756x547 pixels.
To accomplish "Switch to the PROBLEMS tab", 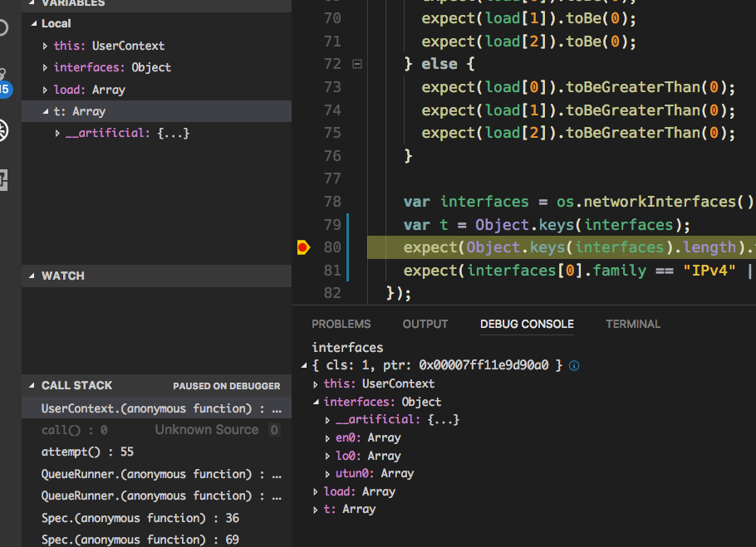I will pyautogui.click(x=341, y=324).
